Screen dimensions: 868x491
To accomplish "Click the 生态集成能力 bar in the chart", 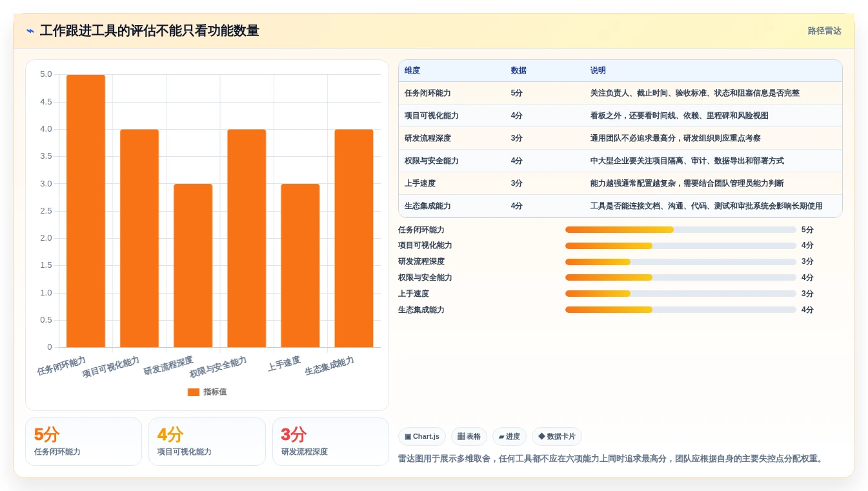I will 354,238.
